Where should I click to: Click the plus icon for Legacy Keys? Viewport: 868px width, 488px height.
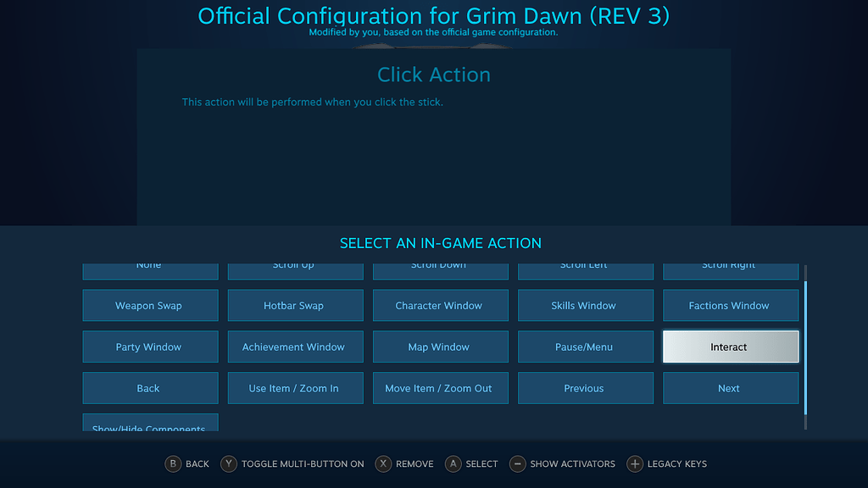pyautogui.click(x=635, y=463)
